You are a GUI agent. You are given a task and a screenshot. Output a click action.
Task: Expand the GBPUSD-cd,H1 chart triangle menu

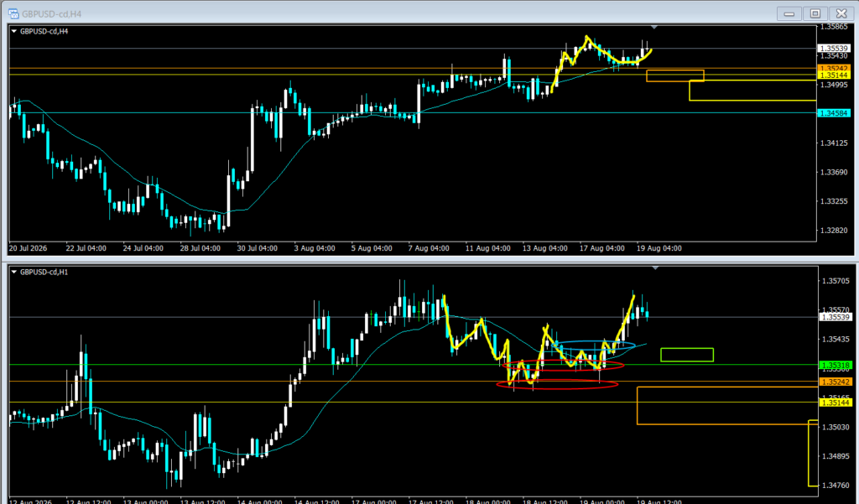click(x=13, y=272)
